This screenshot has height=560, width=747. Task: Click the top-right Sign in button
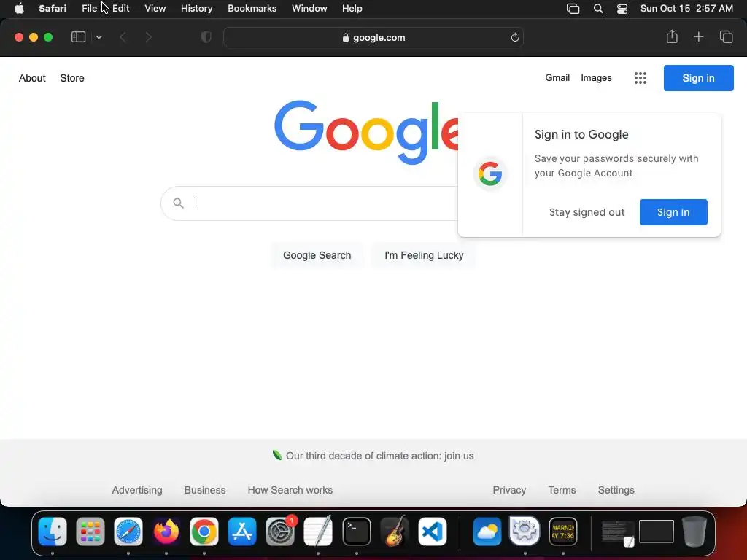point(698,78)
